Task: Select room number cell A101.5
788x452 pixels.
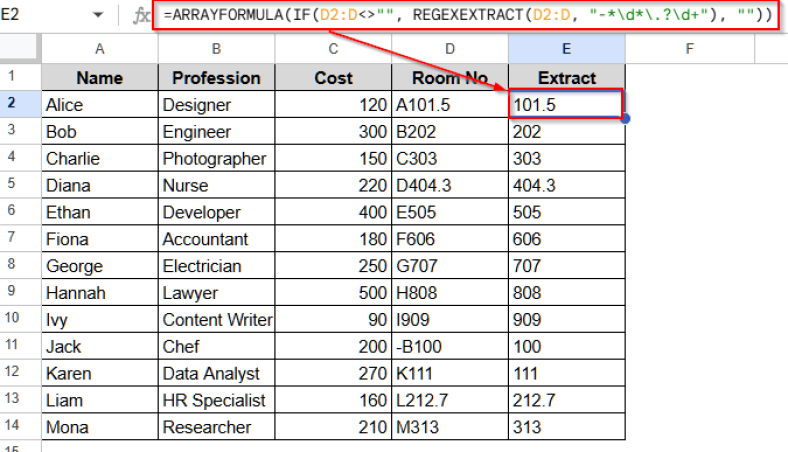Action: pyautogui.click(x=450, y=105)
